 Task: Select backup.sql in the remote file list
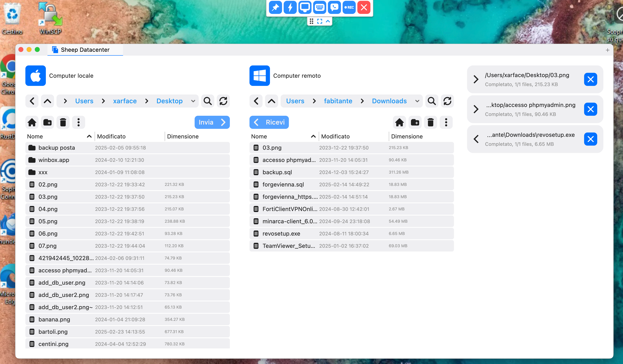point(352,172)
